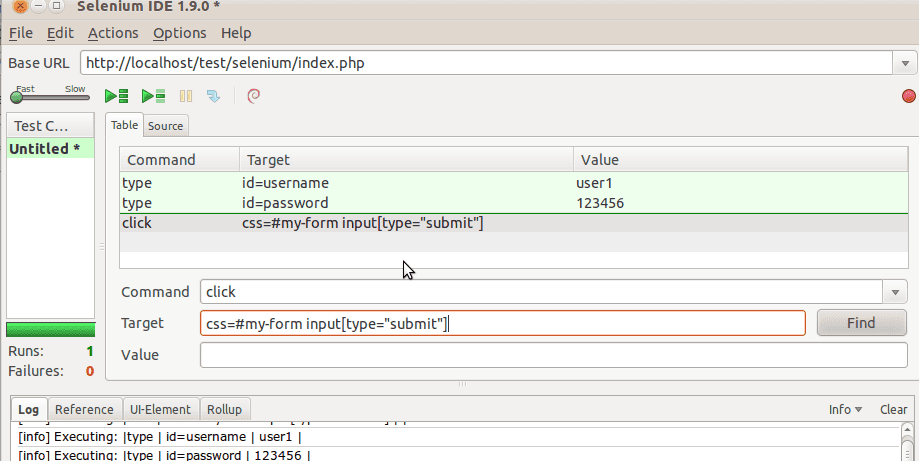Open the File menu

coord(21,33)
